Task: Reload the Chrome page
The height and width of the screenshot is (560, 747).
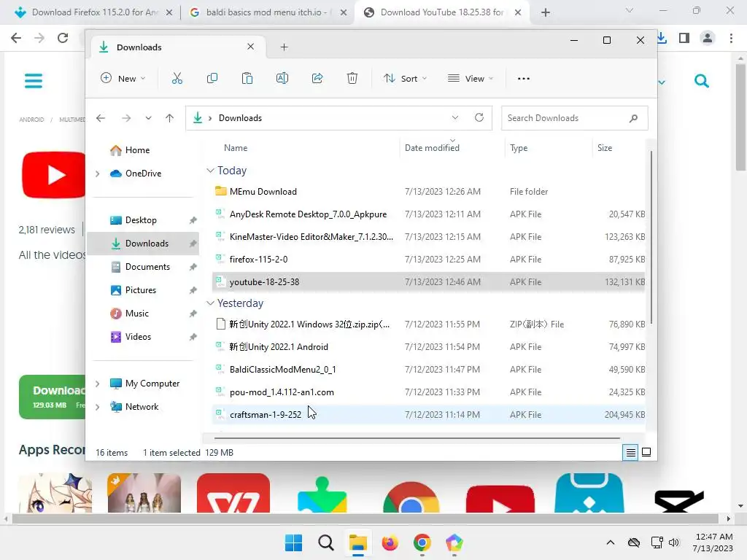Action: 63,38
